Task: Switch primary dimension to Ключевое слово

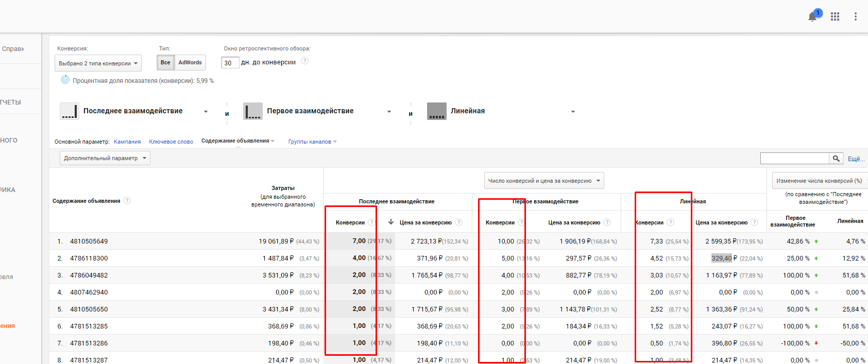Action: (171, 142)
